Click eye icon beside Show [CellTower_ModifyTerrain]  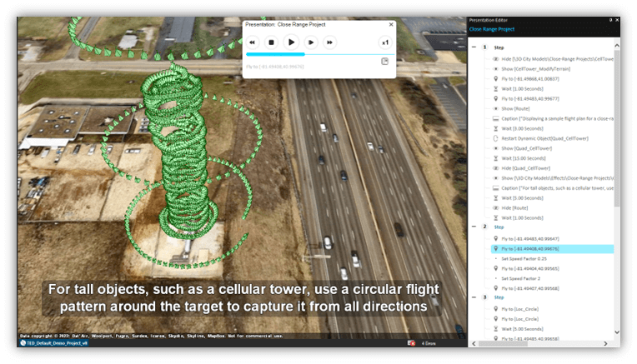496,68
